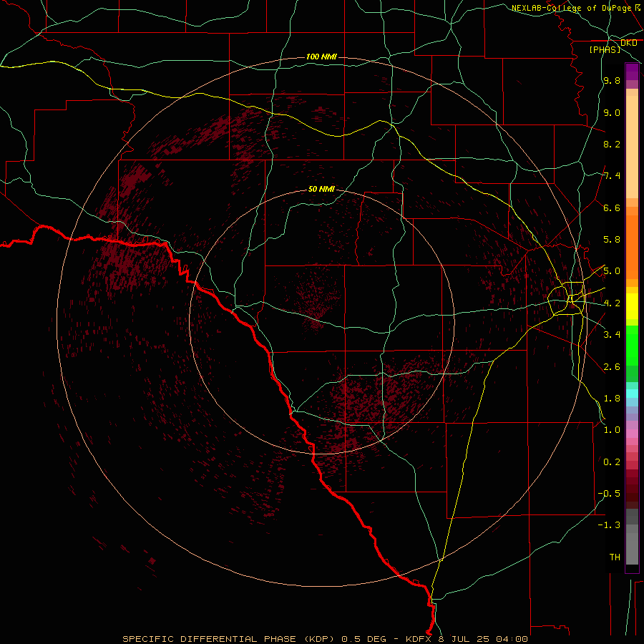Click the -0.5 value on the color scale

point(609,494)
